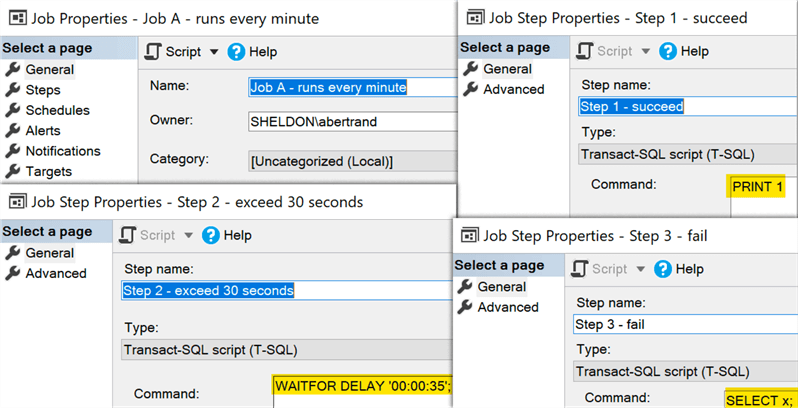Open the Notifications page in Job Properties
Screen dimensions: 798x408
(x=63, y=151)
